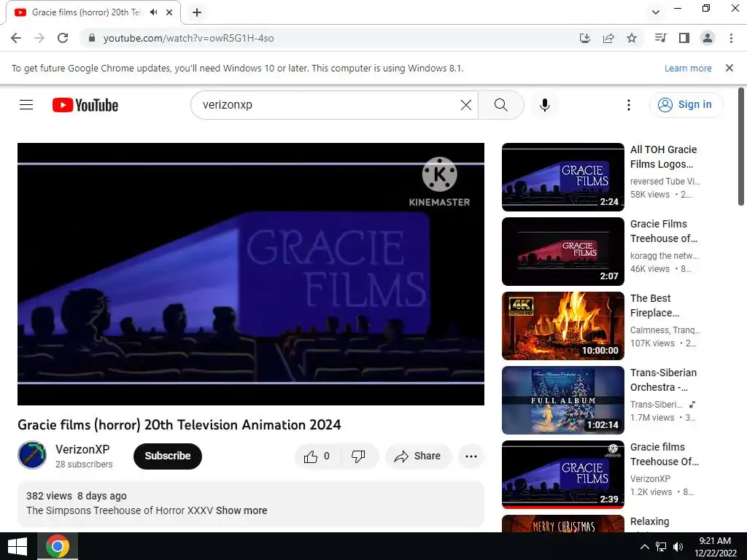Open the Windows Start button
Viewport: 747px width, 560px height.
pos(18,546)
